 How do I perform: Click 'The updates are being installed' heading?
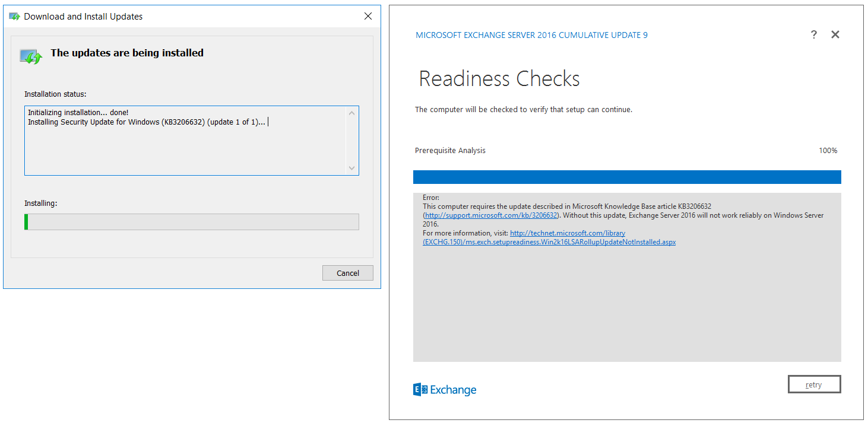click(x=127, y=53)
